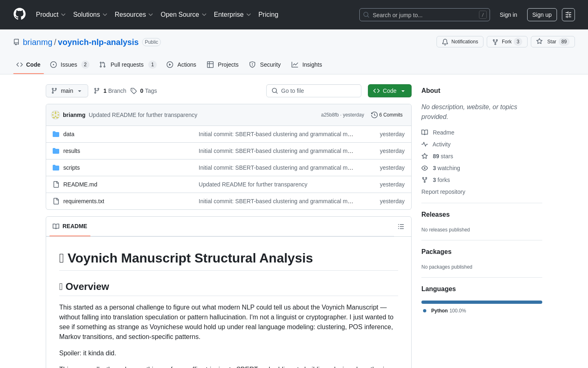The height and width of the screenshot is (368, 588).
Task: Open the green Code dropdown
Action: [x=390, y=91]
